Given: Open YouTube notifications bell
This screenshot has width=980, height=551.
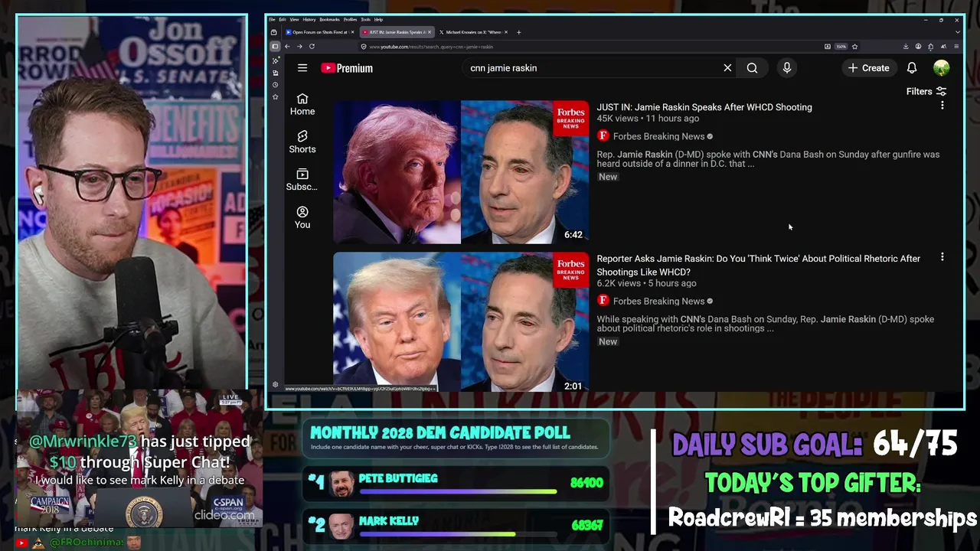Looking at the screenshot, I should coord(912,68).
